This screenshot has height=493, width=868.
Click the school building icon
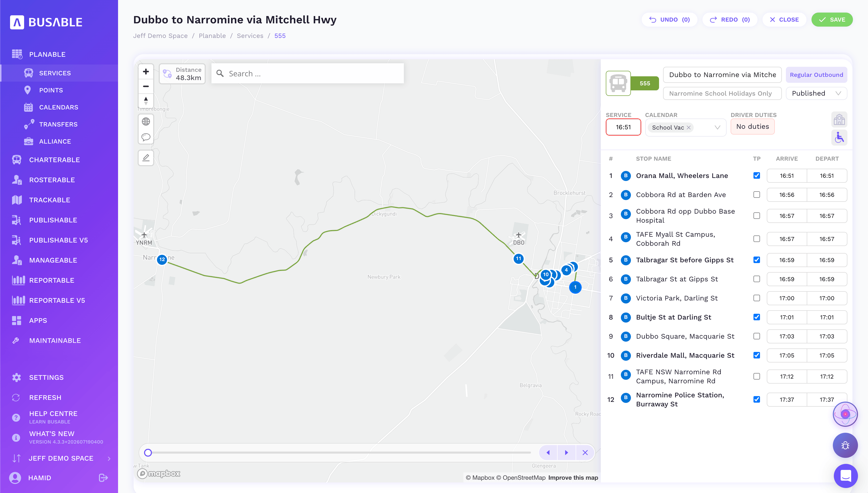tap(839, 119)
